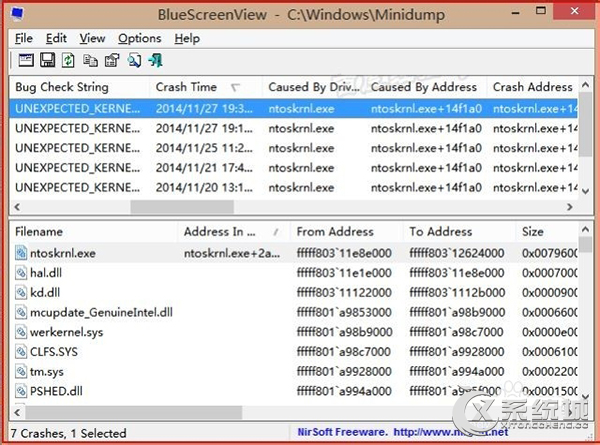Click fffff803`12624000 To Address value
This screenshot has width=600, height=445.
pos(457,253)
